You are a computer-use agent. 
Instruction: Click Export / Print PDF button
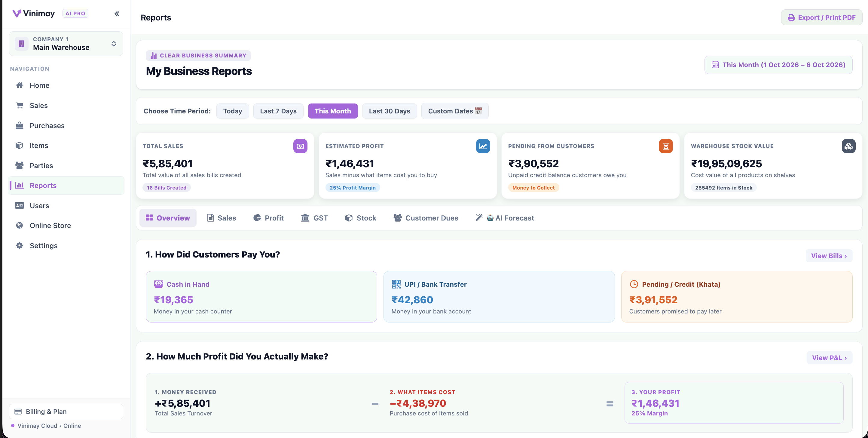click(821, 17)
